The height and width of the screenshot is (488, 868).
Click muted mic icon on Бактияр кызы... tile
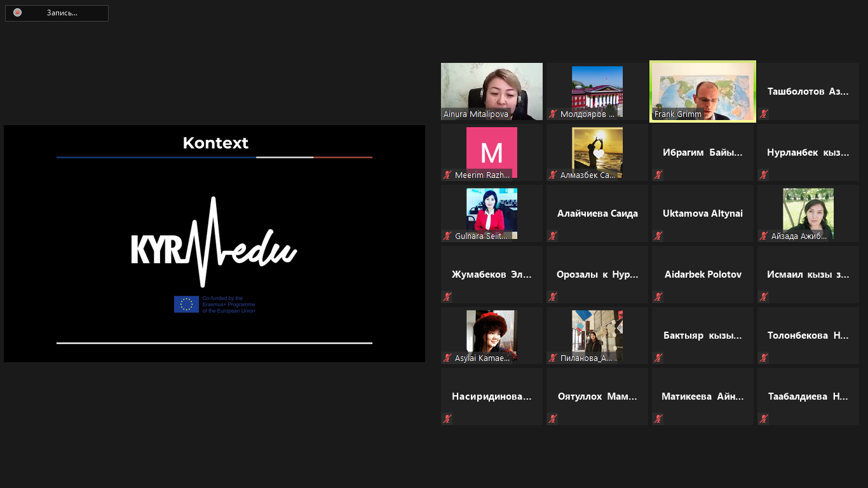tap(658, 358)
